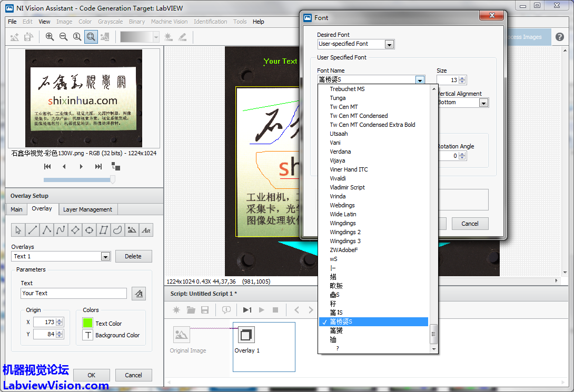Expand the Vertical Alignment dropdown
This screenshot has width=574, height=392.
483,103
